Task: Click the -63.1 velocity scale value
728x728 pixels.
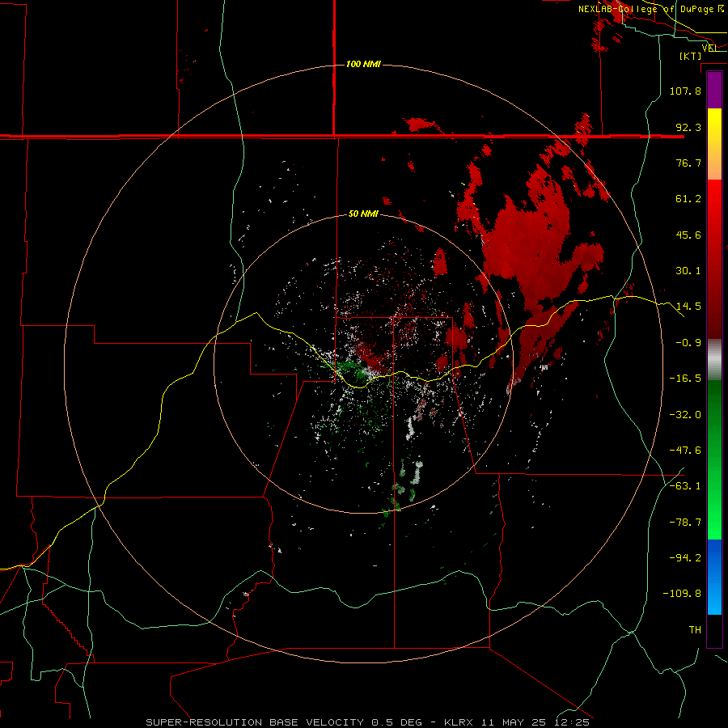Action: [x=685, y=486]
